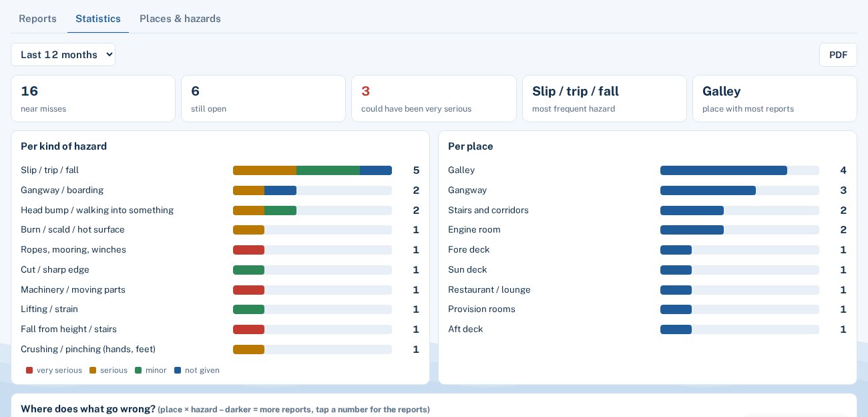Click the 3 could have been very serious card
Screen dimensions: 868x417
(434, 98)
